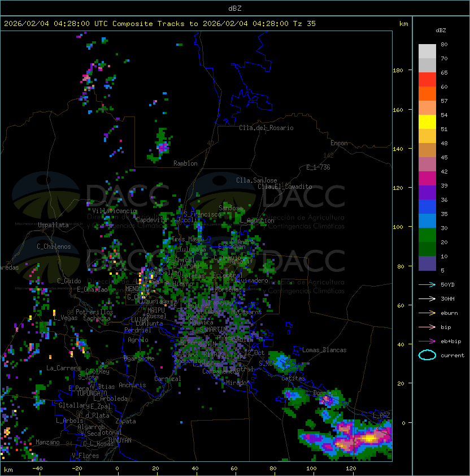The width and height of the screenshot is (470, 476).
Task: Pick the violet purple swatch in dBZ legend
Action: 427,192
